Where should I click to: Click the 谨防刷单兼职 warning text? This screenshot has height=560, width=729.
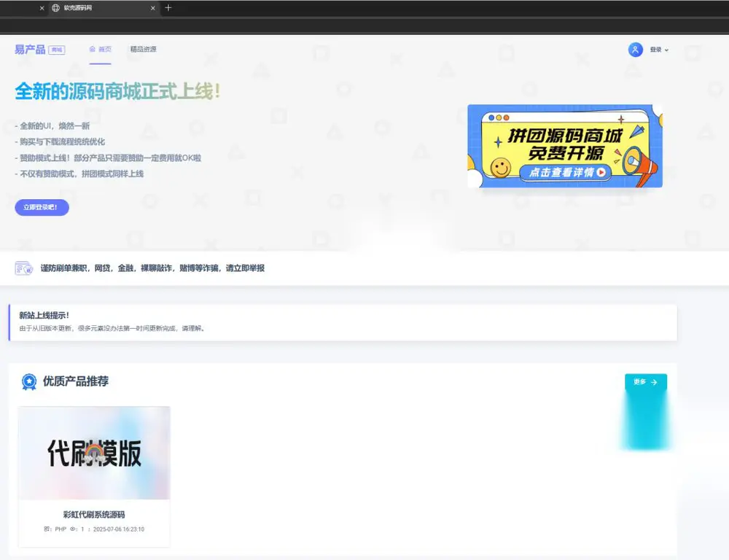[x=152, y=268]
